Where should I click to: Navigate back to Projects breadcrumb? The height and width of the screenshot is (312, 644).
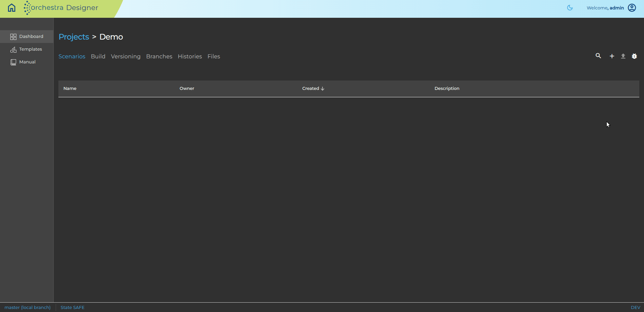pyautogui.click(x=74, y=37)
